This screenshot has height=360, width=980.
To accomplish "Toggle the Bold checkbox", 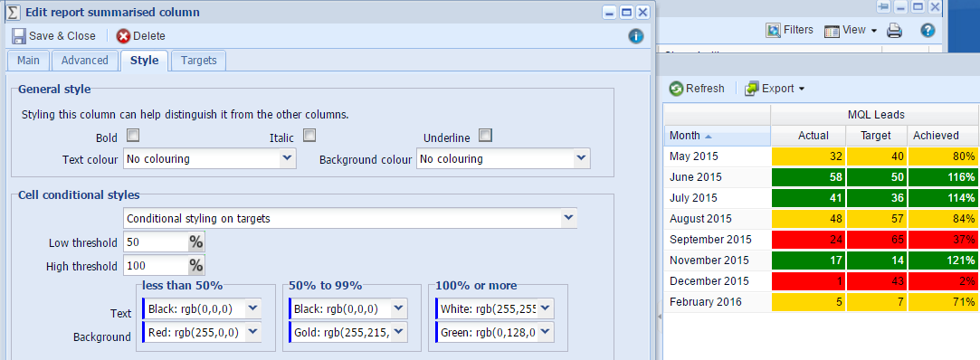I will pos(132,135).
